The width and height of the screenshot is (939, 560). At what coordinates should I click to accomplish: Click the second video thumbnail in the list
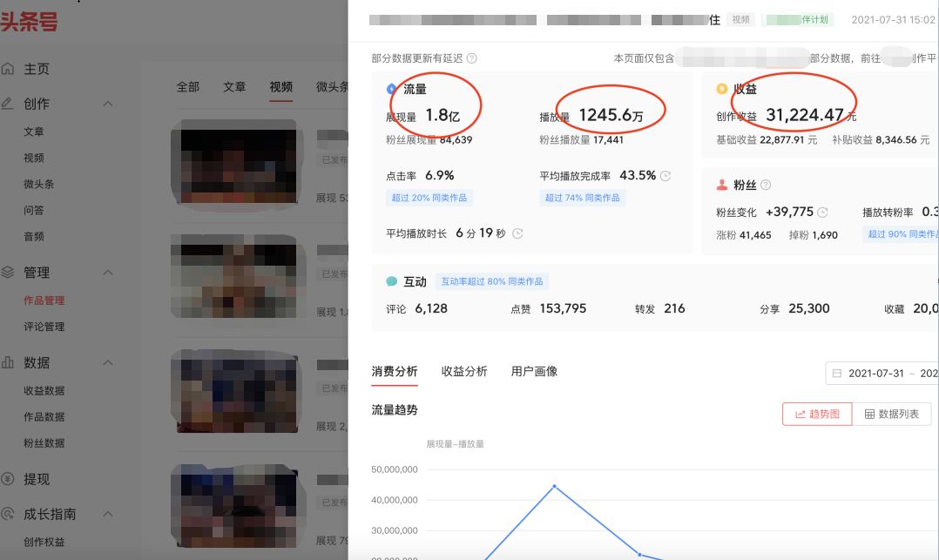coord(237,276)
